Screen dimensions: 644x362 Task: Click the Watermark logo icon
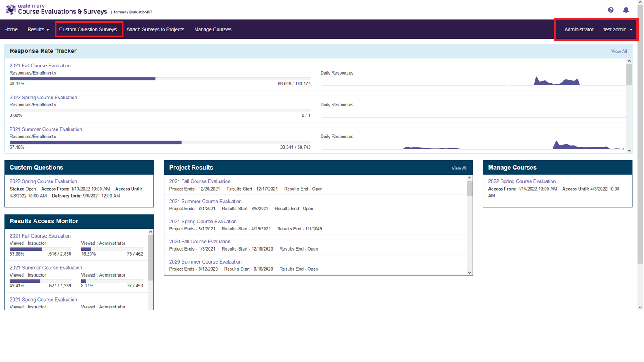pos(10,9)
